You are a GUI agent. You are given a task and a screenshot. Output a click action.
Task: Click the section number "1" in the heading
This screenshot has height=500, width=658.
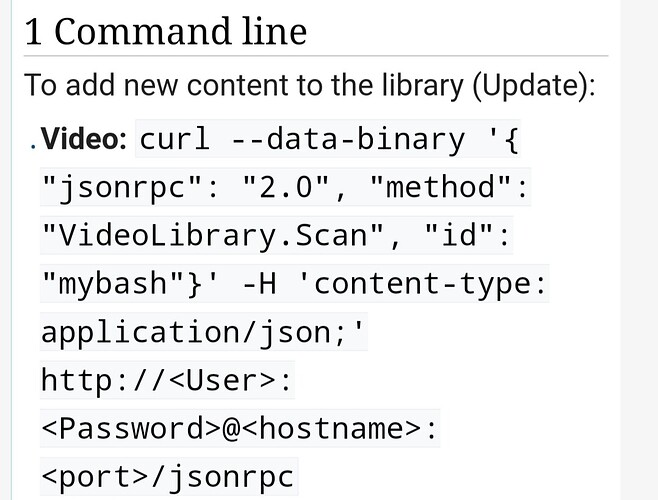33,32
